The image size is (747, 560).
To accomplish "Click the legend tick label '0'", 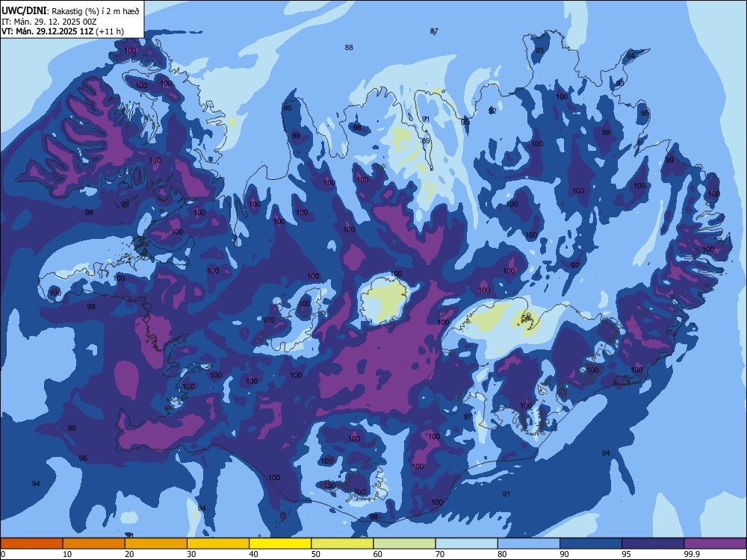I will tap(3, 554).
